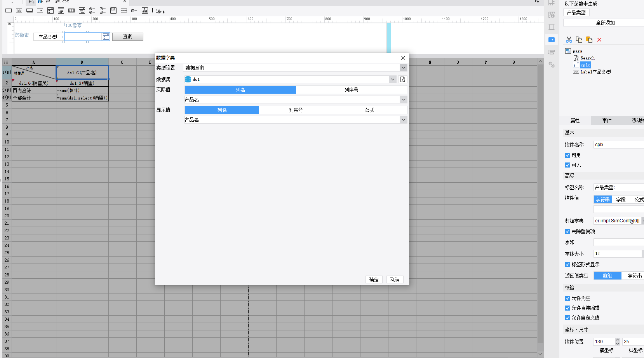Image resolution: width=644 pixels, height=358 pixels.
Task: Open the condition attributes side tab
Action: [x=552, y=52]
